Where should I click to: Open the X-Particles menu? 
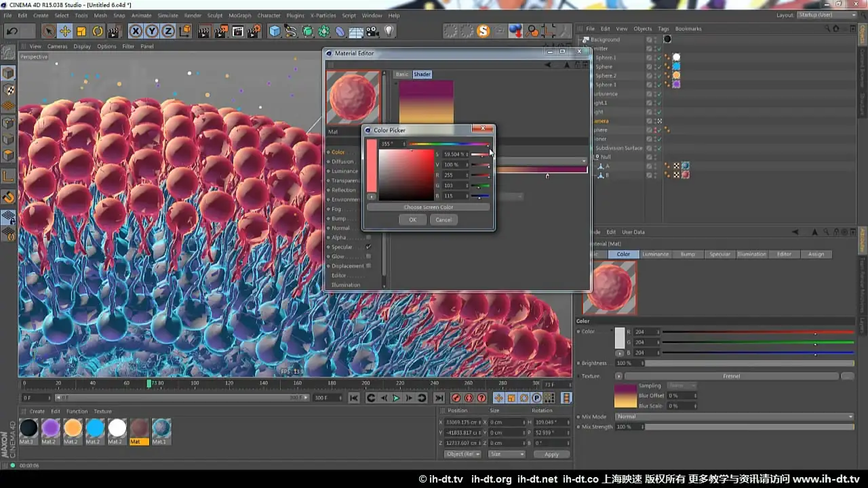click(x=323, y=15)
